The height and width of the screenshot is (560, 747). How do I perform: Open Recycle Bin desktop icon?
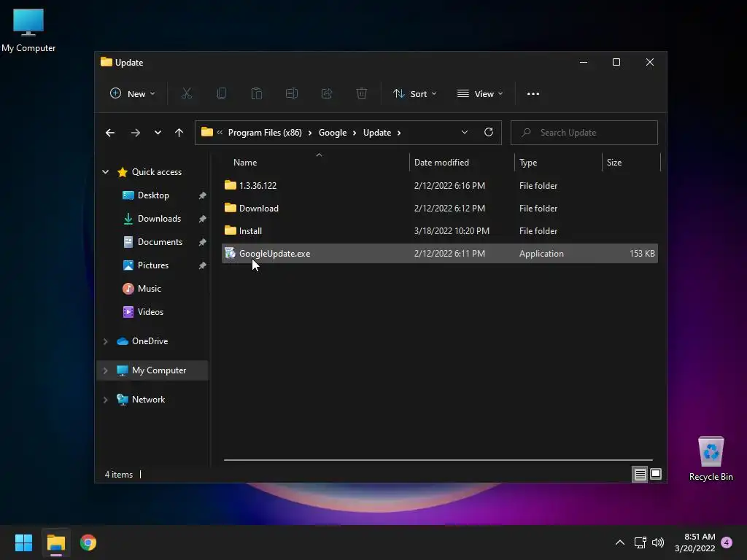coord(711,458)
